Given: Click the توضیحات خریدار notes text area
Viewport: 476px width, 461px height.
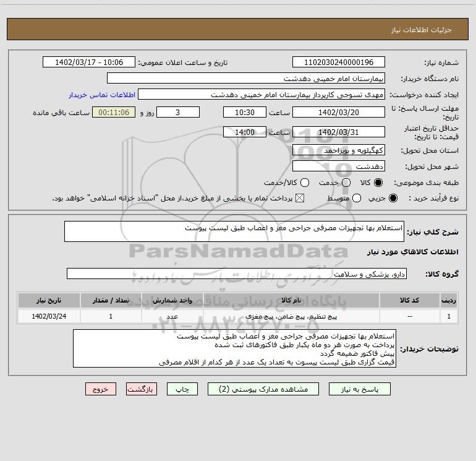Looking at the screenshot, I should click(x=234, y=348).
